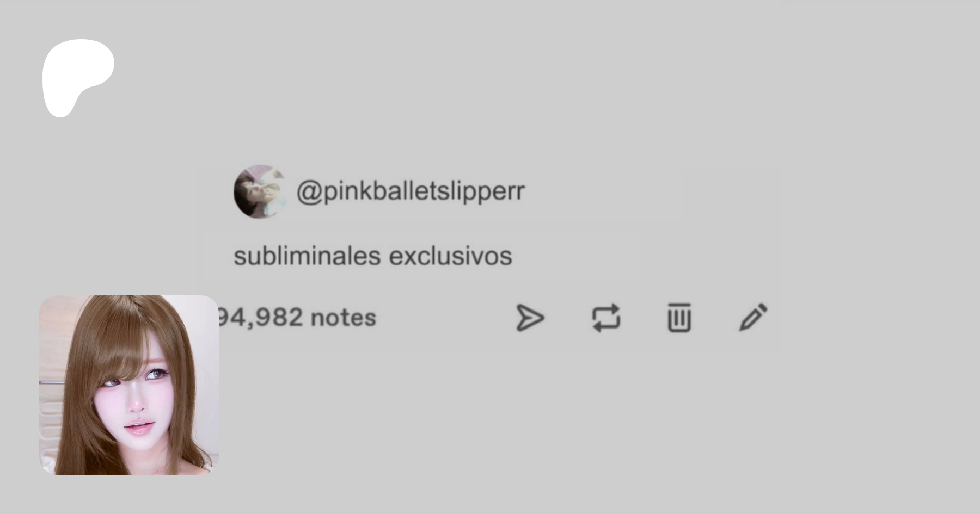The width and height of the screenshot is (980, 514).
Task: Share the post via the send arrow
Action: (x=530, y=318)
